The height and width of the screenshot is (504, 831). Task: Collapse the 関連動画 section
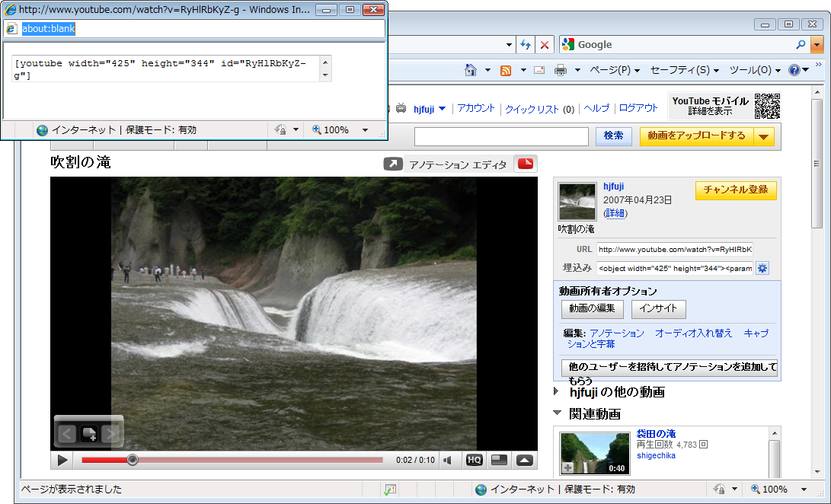pos(557,413)
